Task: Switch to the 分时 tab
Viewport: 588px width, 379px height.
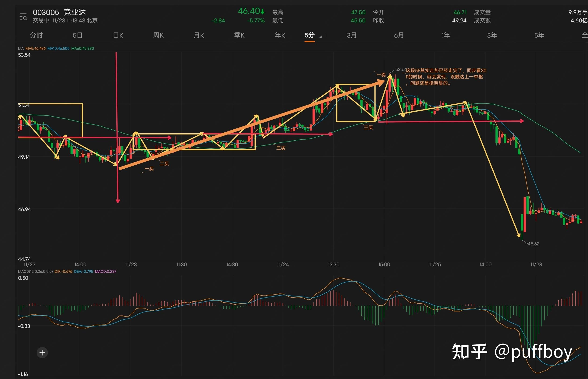Action: click(36, 35)
